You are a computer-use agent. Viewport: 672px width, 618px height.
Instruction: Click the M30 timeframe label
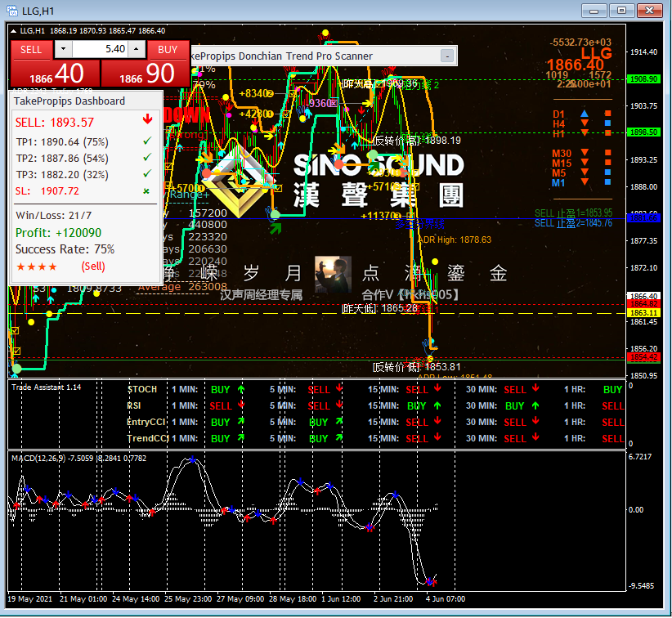562,154
